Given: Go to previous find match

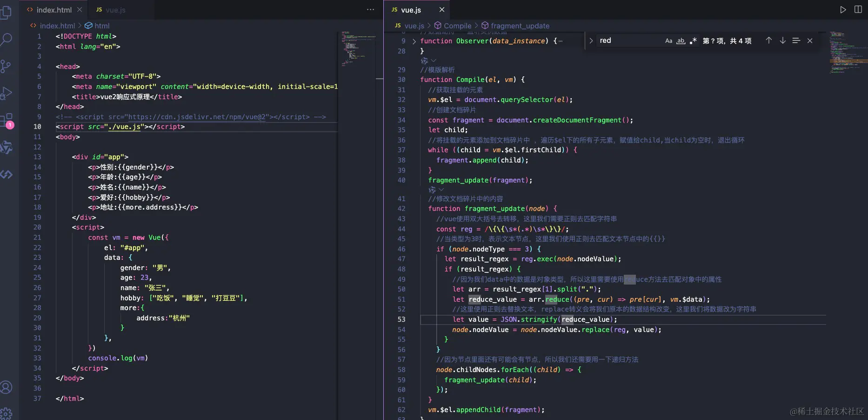Looking at the screenshot, I should (769, 41).
